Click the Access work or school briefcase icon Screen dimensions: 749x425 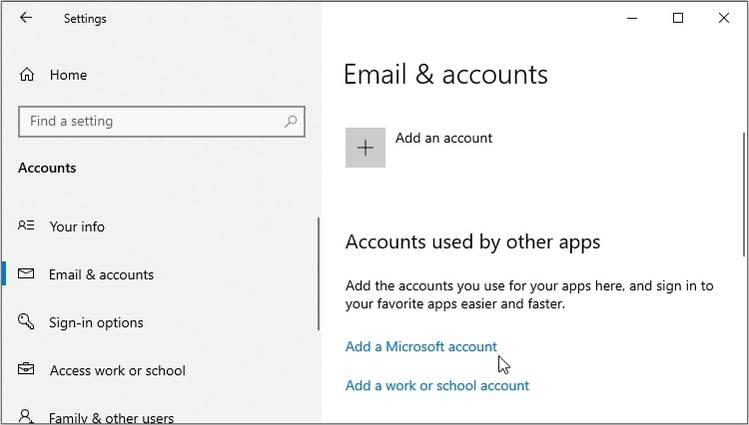27,370
